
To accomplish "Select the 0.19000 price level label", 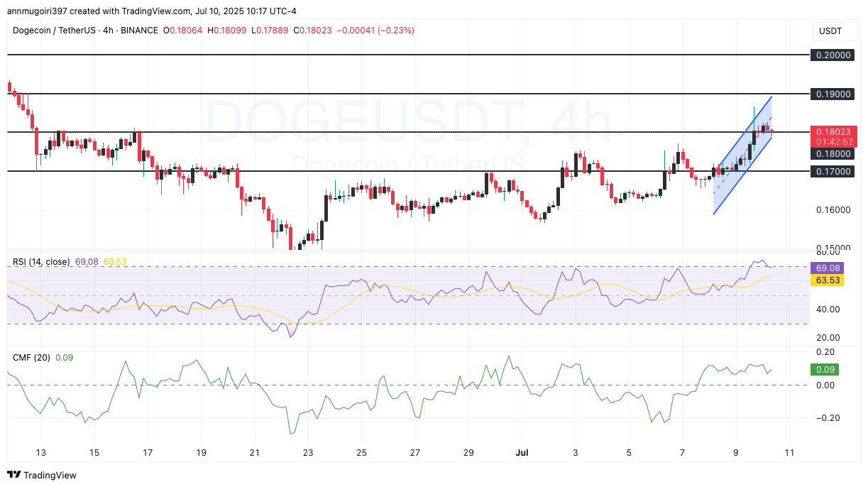I will [x=833, y=94].
